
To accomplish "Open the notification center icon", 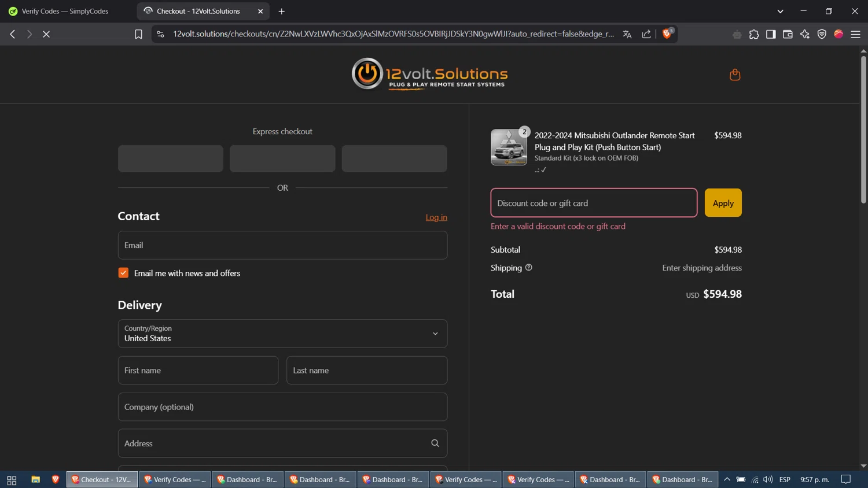I will click(846, 479).
